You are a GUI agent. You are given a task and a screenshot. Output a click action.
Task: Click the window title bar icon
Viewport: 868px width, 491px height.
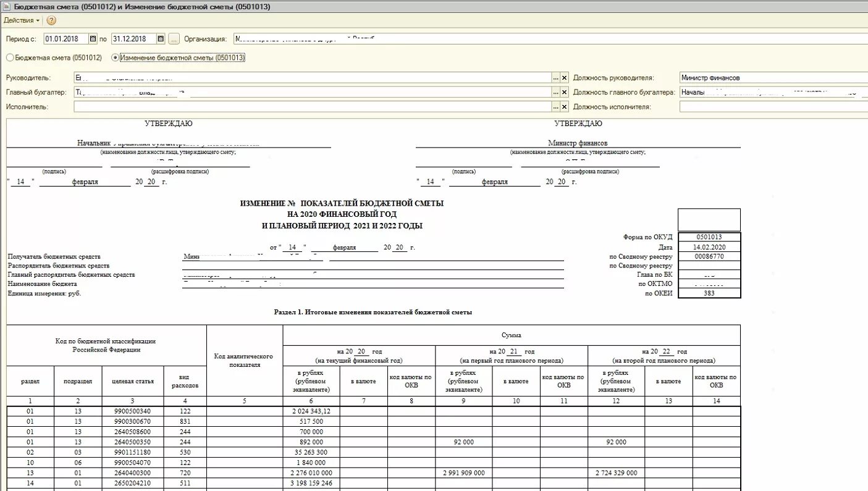click(6, 7)
